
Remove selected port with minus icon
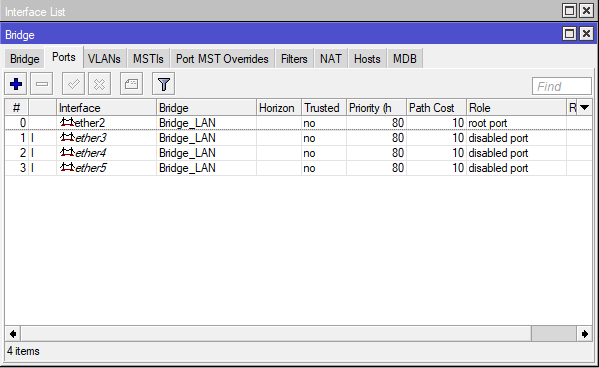coord(42,84)
